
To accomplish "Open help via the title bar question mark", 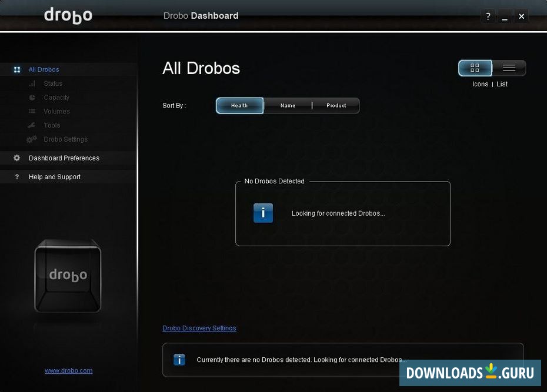I will [x=488, y=16].
